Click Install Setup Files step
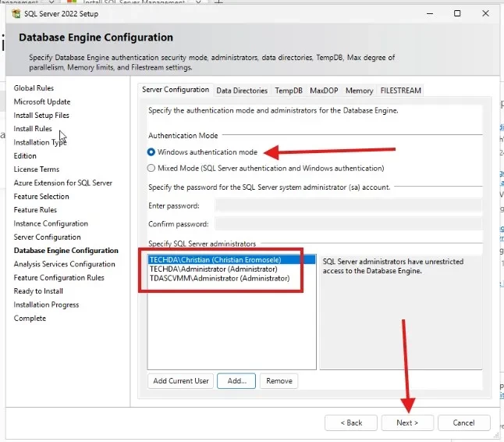Screen dimensions: 504x442 [41, 115]
